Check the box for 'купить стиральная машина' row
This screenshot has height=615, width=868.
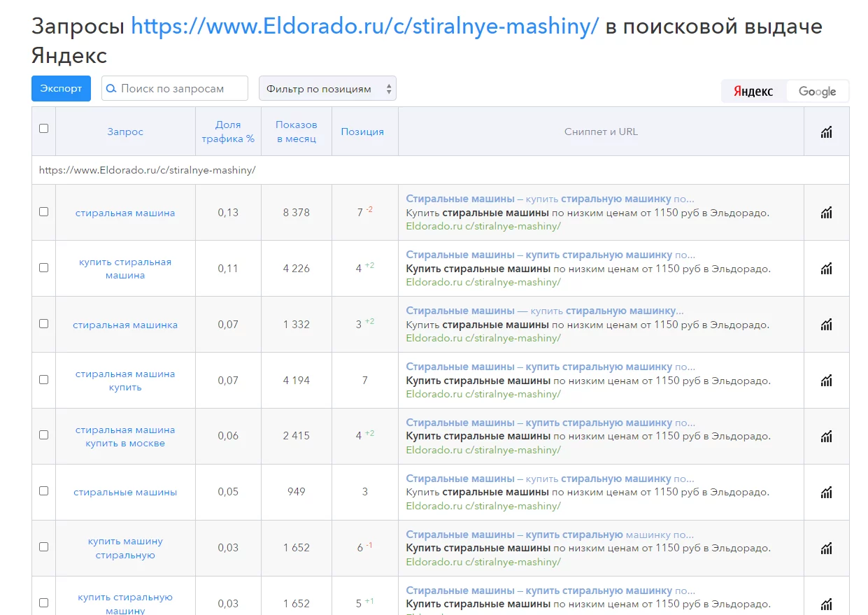pos(43,267)
